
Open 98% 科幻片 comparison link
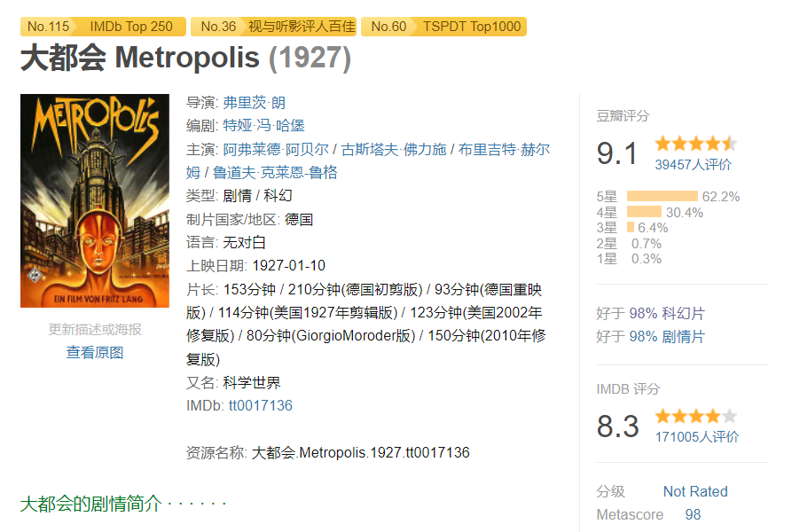tap(667, 314)
